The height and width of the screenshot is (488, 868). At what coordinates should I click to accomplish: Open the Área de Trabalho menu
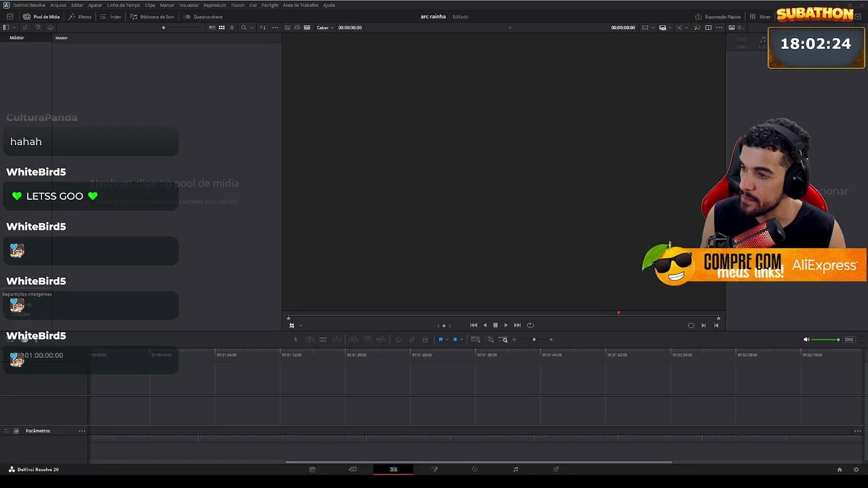tap(300, 5)
